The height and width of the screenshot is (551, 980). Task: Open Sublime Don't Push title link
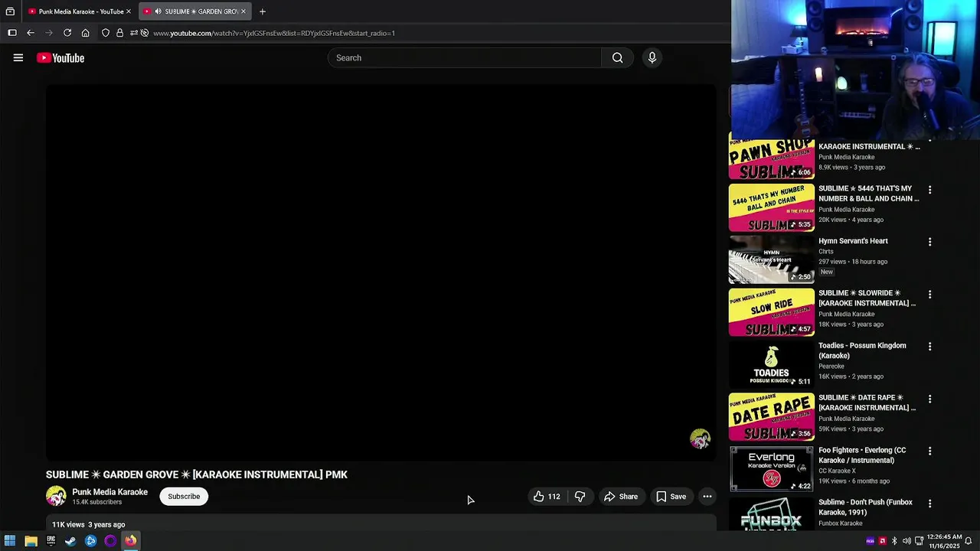point(865,507)
